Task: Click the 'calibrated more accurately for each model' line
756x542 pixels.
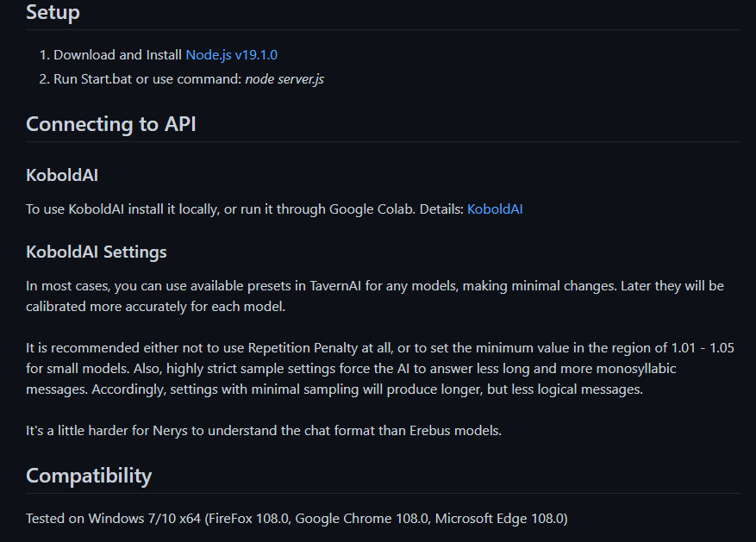Action: pos(156,307)
